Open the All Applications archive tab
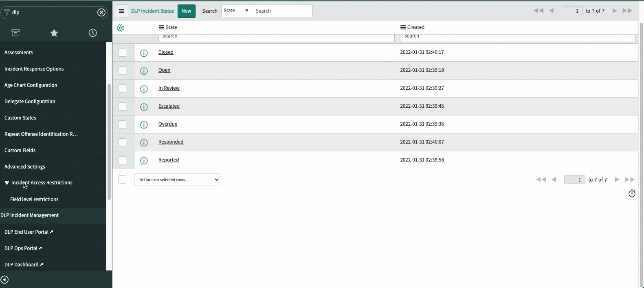The width and height of the screenshot is (644, 288). [15, 33]
